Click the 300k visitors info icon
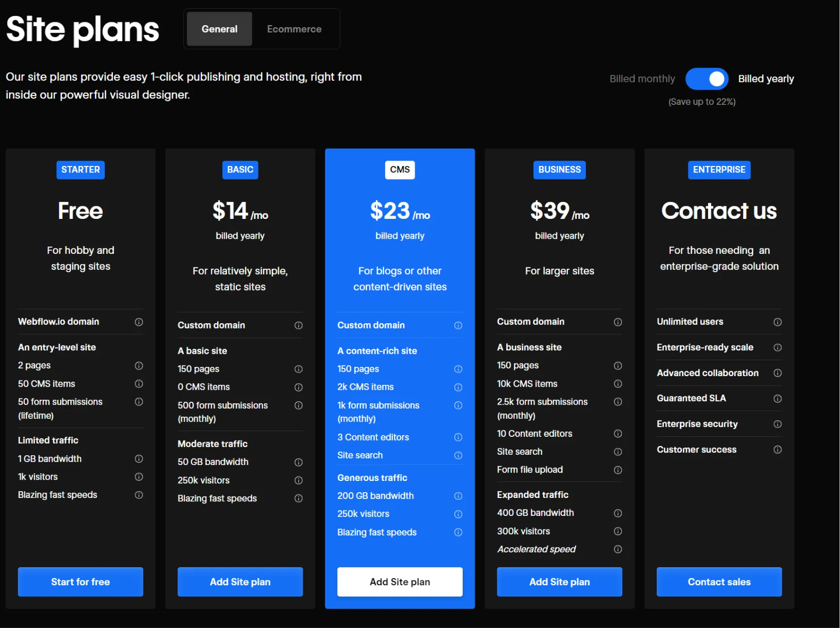Viewport: 840px width, 628px height. click(617, 531)
